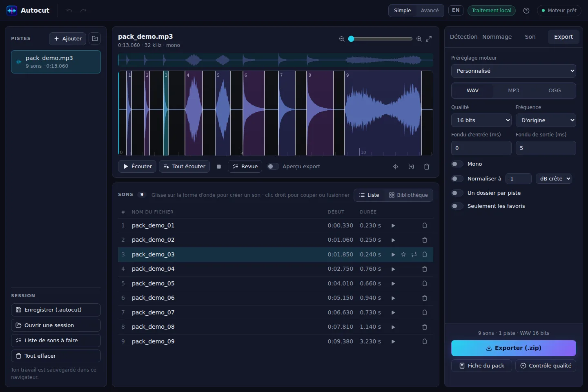588x392 pixels.
Task: Play the pack_demo_09 sound
Action: click(393, 341)
